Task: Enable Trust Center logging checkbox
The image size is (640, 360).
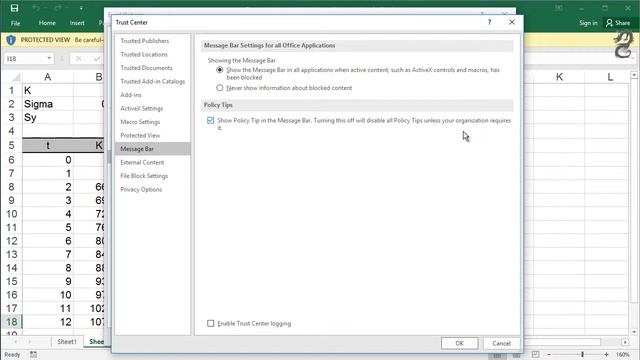Action: coord(211,323)
